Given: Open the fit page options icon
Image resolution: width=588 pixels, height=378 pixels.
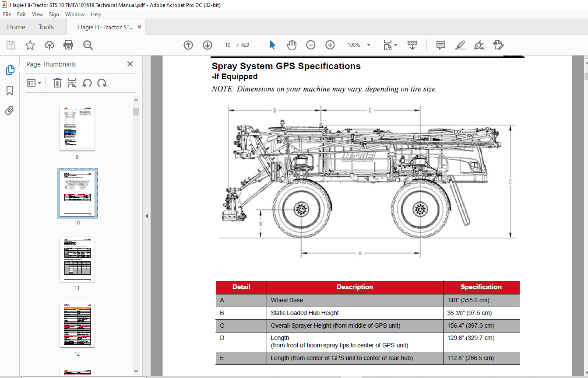Looking at the screenshot, I should (390, 45).
